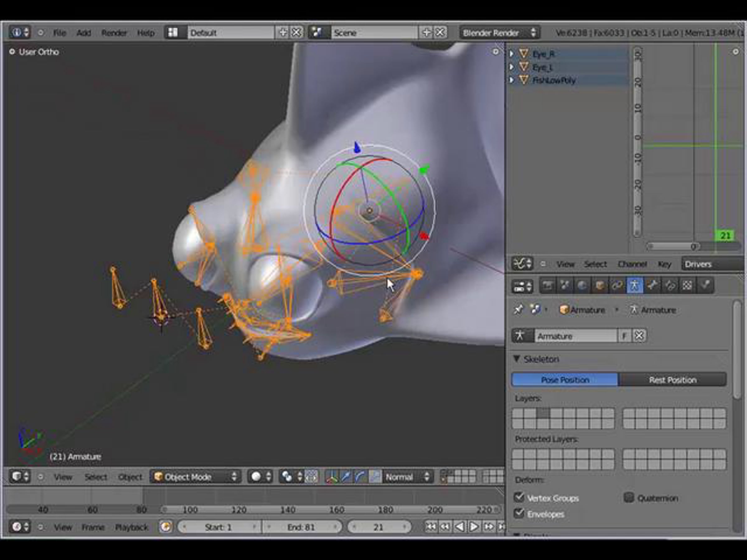Enable the Quaternion deform checkbox

point(628,497)
